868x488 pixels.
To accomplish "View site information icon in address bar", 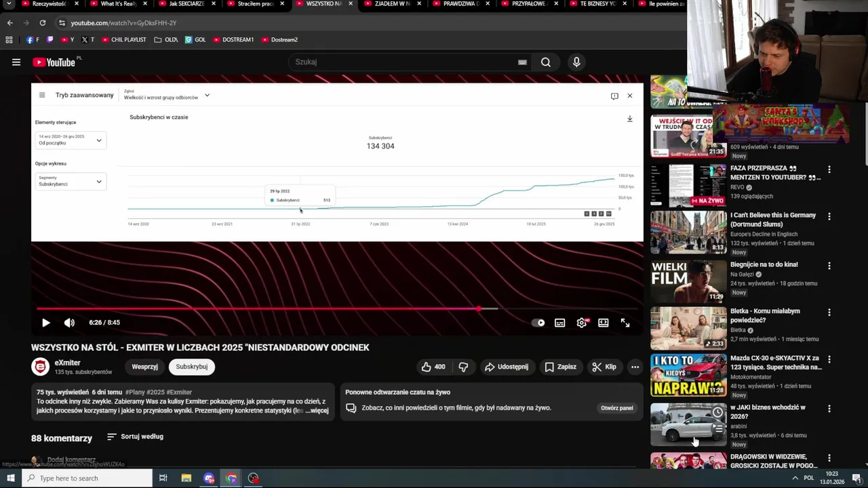I will [62, 23].
